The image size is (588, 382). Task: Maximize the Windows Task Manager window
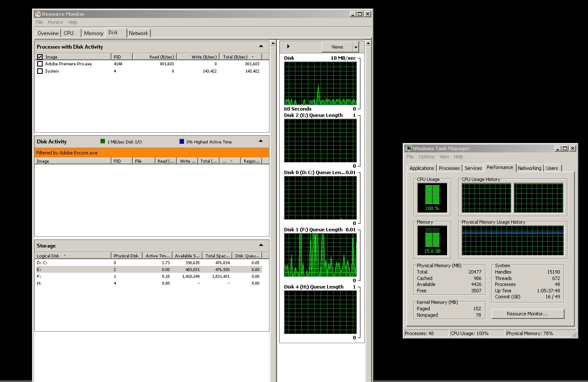pyautogui.click(x=565, y=149)
